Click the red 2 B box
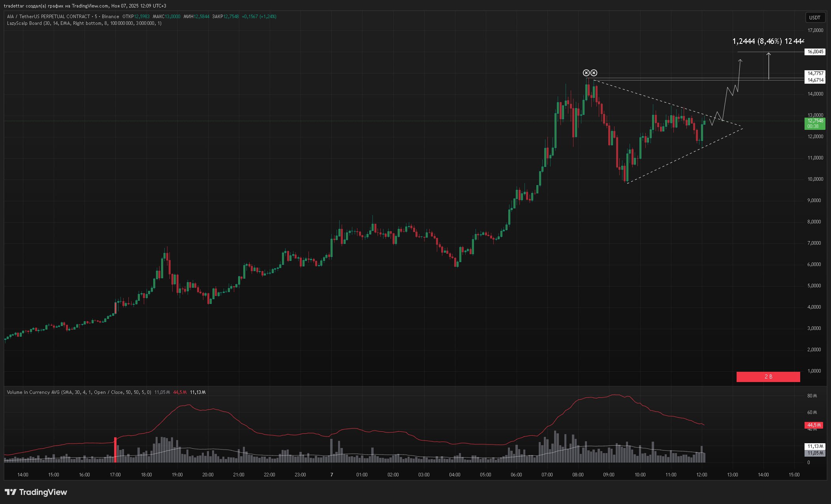The width and height of the screenshot is (831, 504). pos(768,377)
